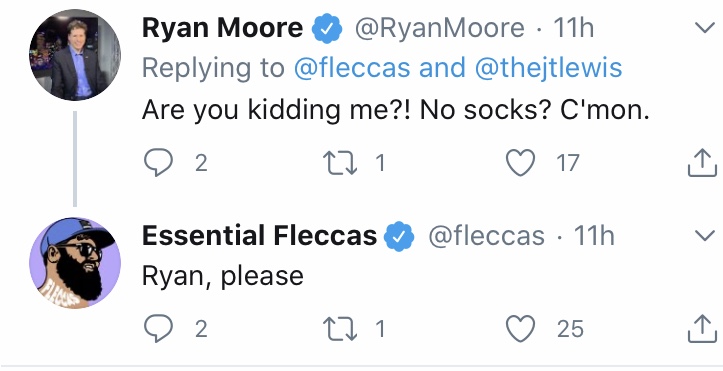Share Ryan Moore's tweet
The image size is (723, 371).
pos(702,162)
